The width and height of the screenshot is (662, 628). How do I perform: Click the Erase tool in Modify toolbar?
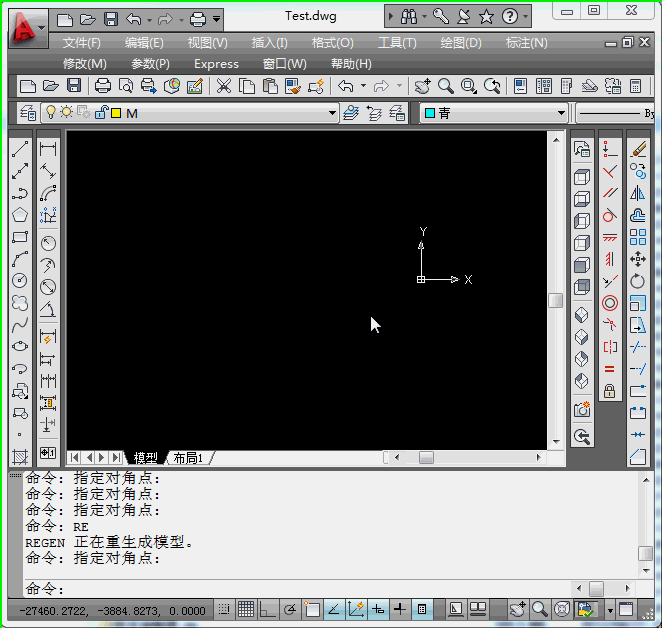coord(638,150)
